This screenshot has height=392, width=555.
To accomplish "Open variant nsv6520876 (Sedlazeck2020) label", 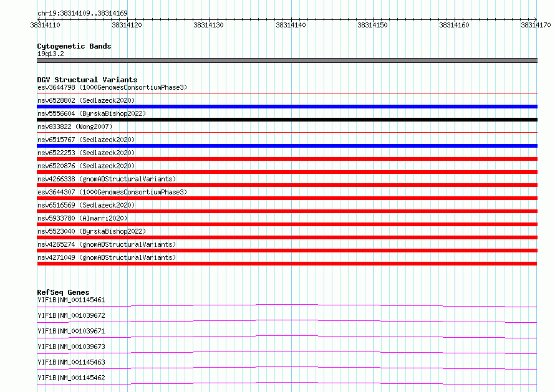I will pyautogui.click(x=86, y=166).
